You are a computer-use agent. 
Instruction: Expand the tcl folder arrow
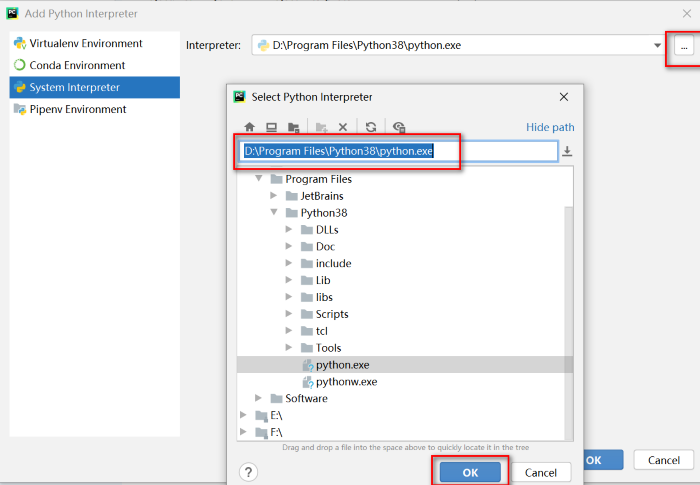click(x=289, y=330)
